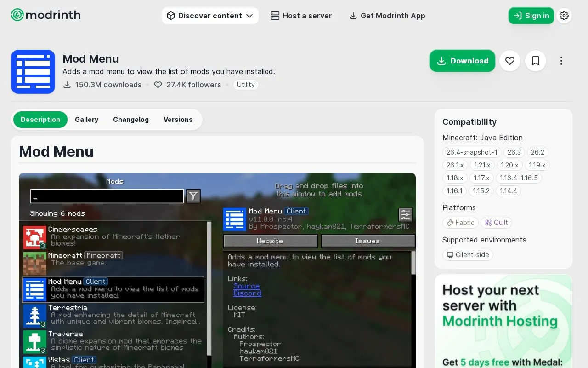Click the Mod Menu project icon
The width and height of the screenshot is (588, 368).
pyautogui.click(x=33, y=72)
